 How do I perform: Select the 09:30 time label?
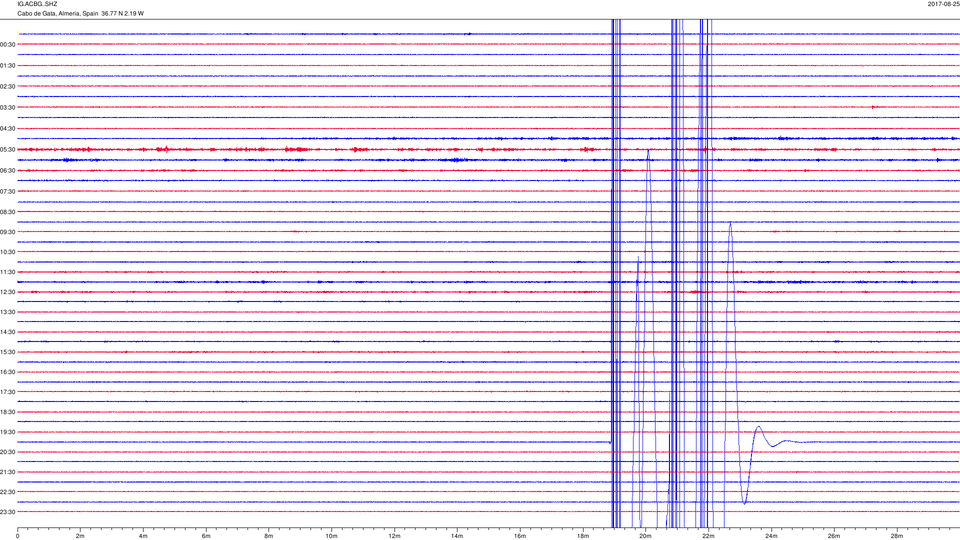[x=8, y=232]
